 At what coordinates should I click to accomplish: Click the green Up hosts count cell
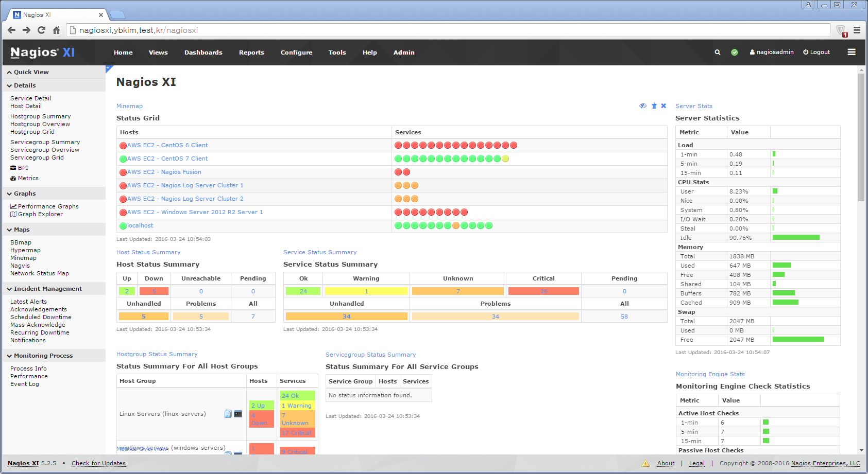[x=127, y=291]
